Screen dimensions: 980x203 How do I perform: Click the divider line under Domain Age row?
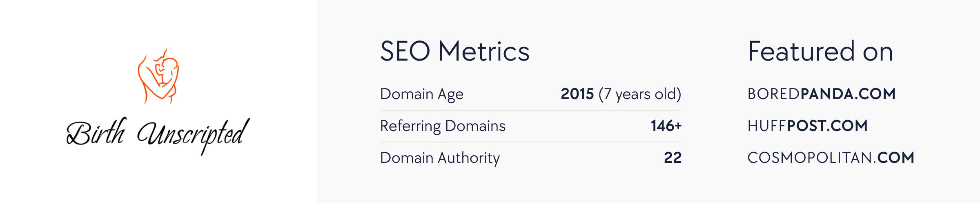tap(531, 110)
